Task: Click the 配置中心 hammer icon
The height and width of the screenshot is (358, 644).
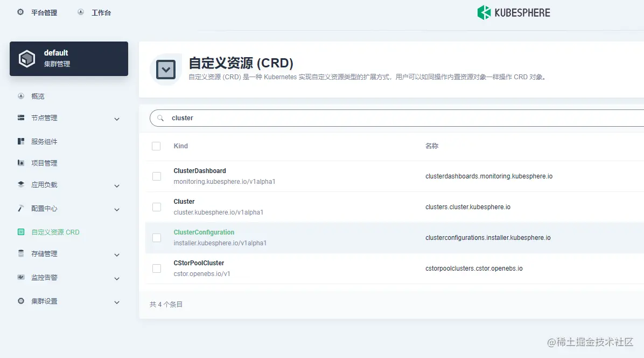Action: click(x=21, y=209)
